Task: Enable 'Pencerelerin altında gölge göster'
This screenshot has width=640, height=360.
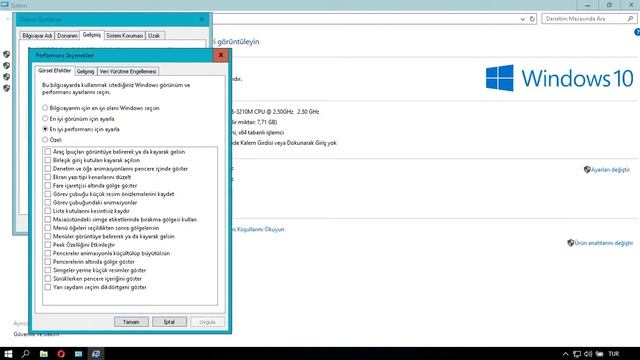Action: [x=48, y=262]
